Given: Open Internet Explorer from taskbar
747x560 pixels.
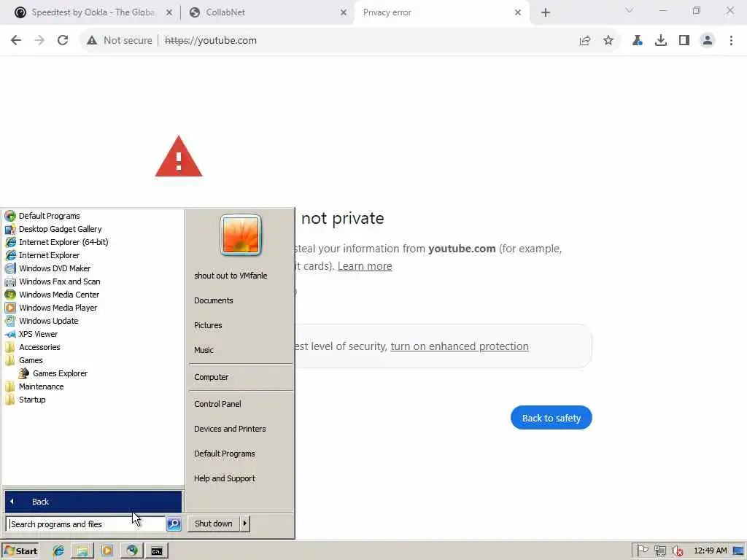Looking at the screenshot, I should [x=58, y=551].
